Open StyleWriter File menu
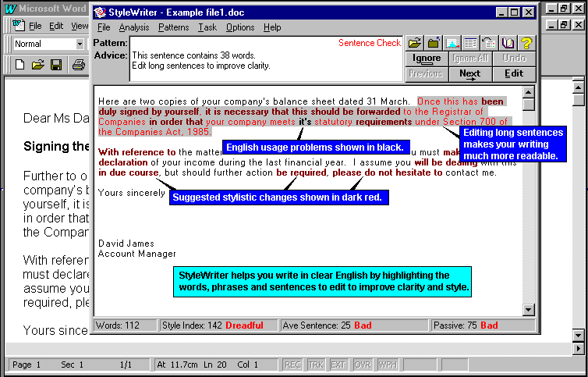Image resolution: width=588 pixels, height=377 pixels. [x=104, y=27]
